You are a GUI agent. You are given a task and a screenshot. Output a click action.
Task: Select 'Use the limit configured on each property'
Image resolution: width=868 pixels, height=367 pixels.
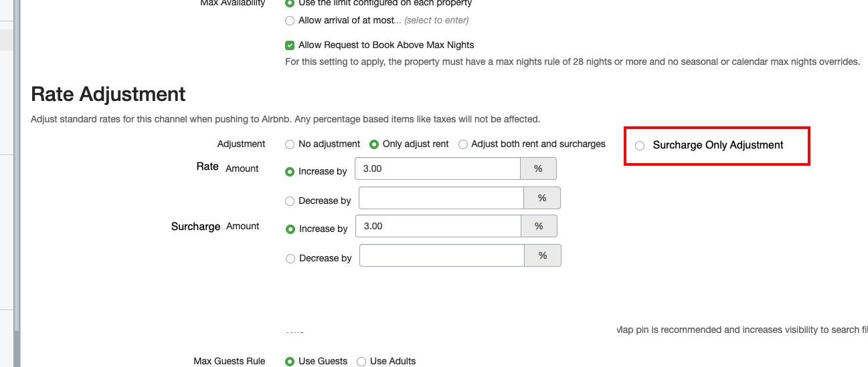pos(290,3)
